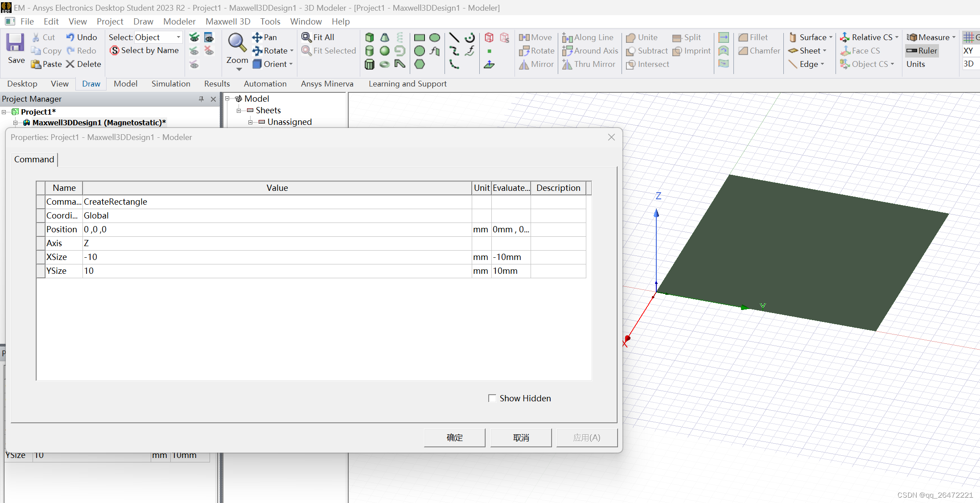Select the Draw rectangle tool
The image size is (980, 503).
click(x=420, y=37)
